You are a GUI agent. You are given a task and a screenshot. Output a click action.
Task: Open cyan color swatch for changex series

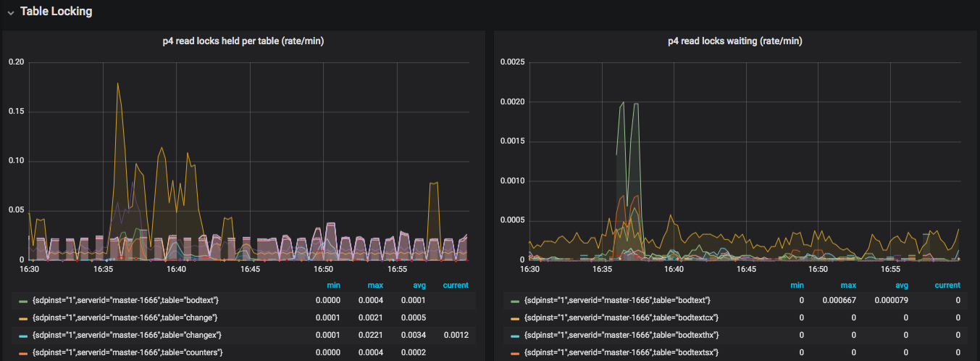(x=23, y=336)
